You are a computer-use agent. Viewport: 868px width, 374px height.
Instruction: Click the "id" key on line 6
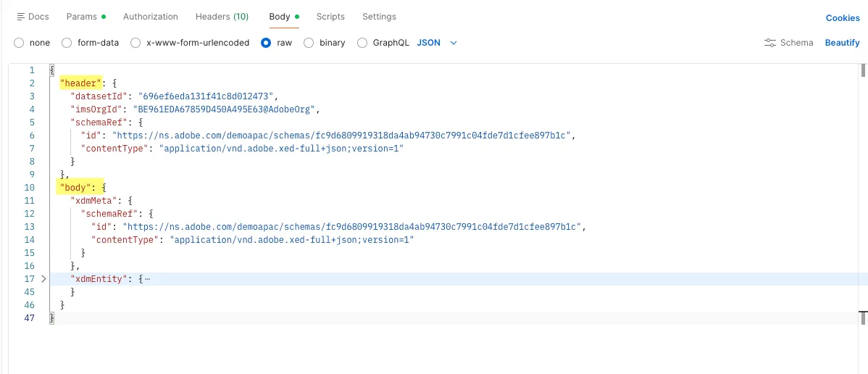point(91,136)
